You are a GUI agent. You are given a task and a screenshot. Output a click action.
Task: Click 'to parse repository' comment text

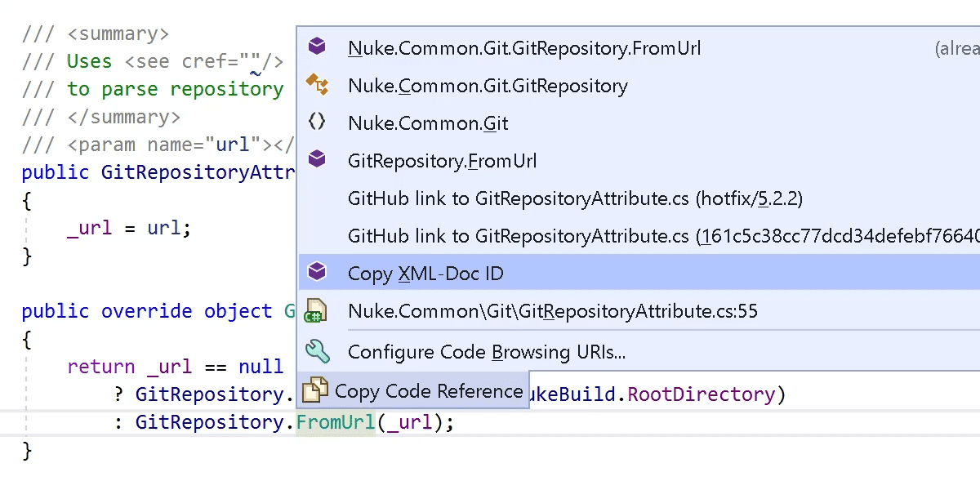pos(175,89)
